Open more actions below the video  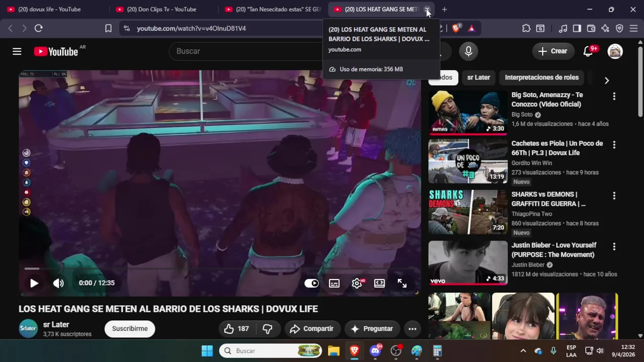point(413,329)
